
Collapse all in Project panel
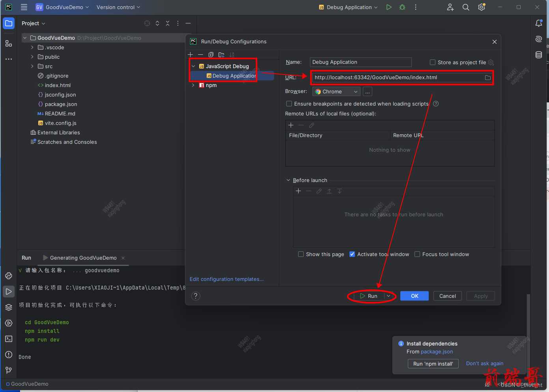tap(168, 23)
